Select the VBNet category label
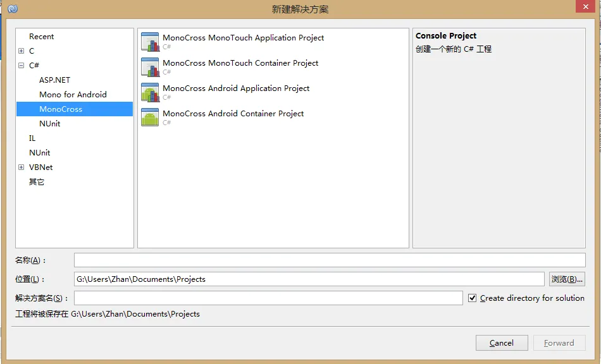This screenshot has height=364, width=601. (40, 167)
